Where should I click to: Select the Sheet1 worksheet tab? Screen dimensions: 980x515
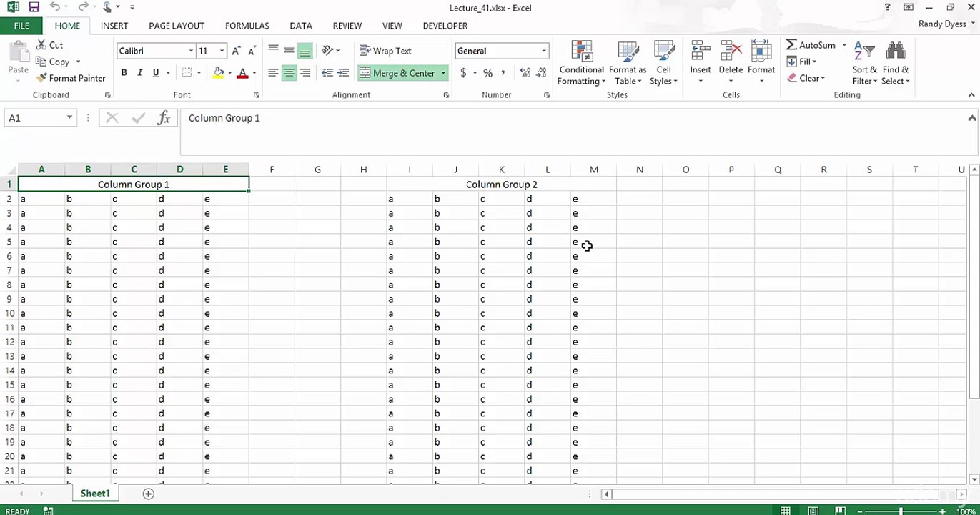pos(95,494)
